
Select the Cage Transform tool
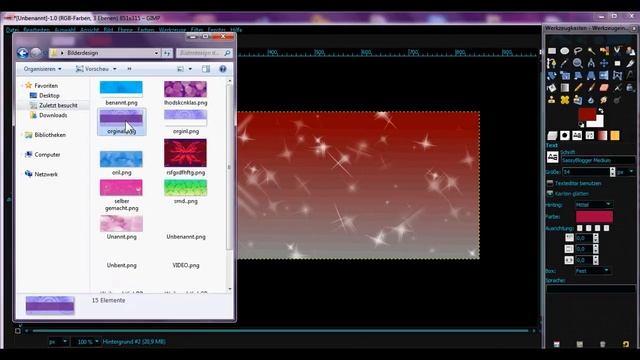click(617, 76)
